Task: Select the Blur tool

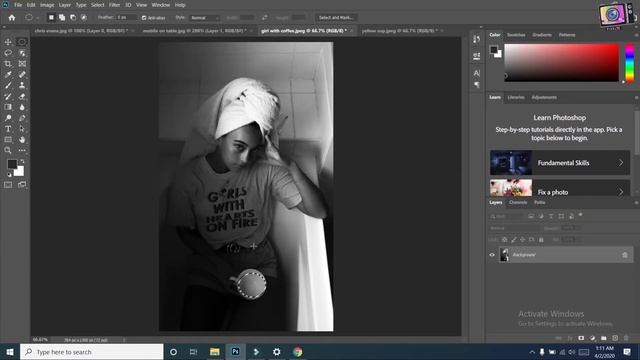Action: (x=22, y=107)
